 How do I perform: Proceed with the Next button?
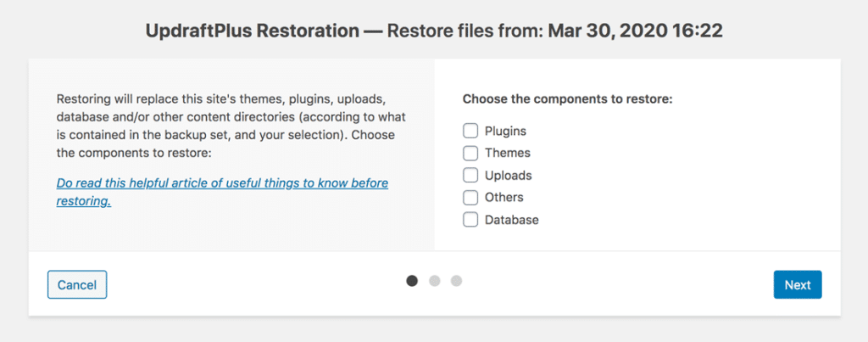[798, 285]
